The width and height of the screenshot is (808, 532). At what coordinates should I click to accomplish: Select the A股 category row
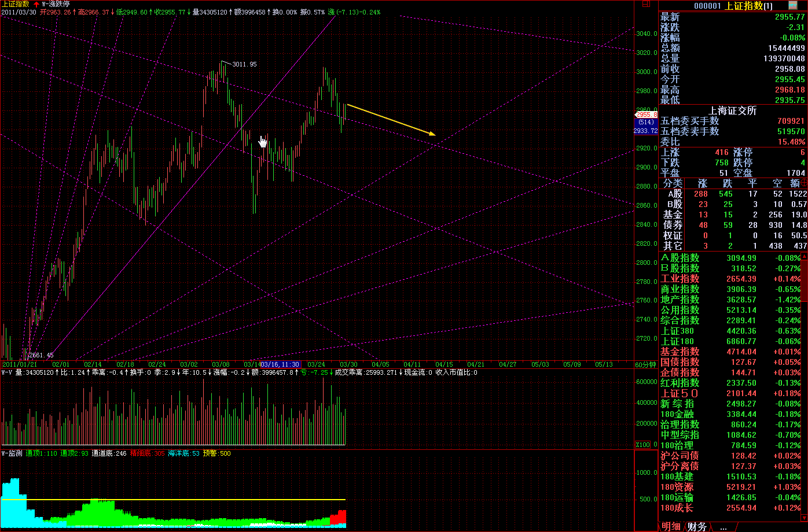click(674, 194)
